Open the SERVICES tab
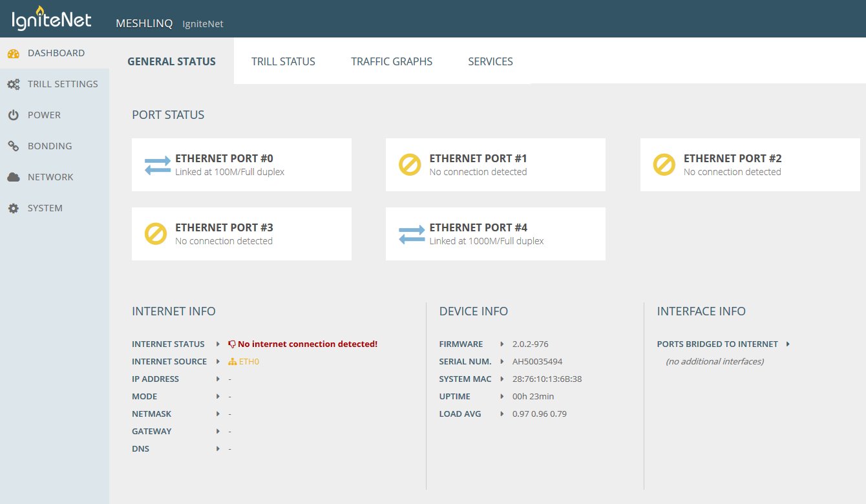This screenshot has height=504, width=866. click(x=490, y=61)
